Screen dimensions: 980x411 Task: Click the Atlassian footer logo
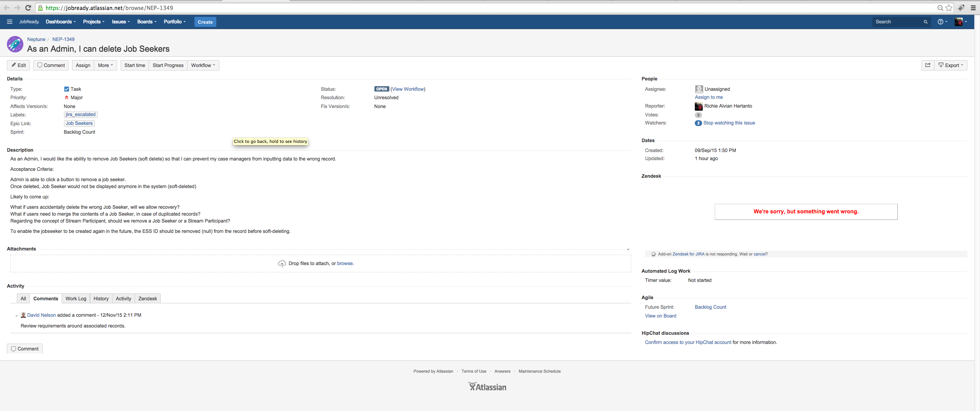click(x=487, y=387)
